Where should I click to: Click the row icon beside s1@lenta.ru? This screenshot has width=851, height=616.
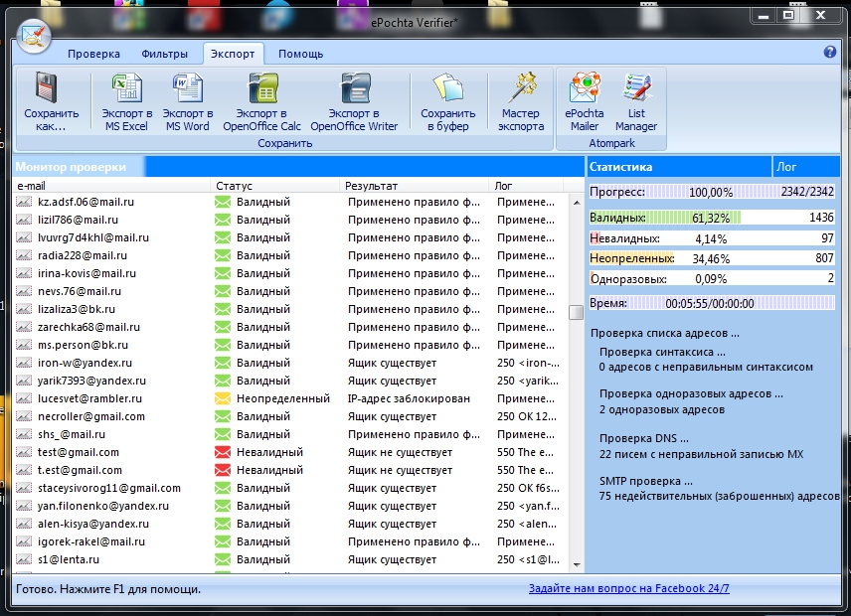(x=24, y=559)
